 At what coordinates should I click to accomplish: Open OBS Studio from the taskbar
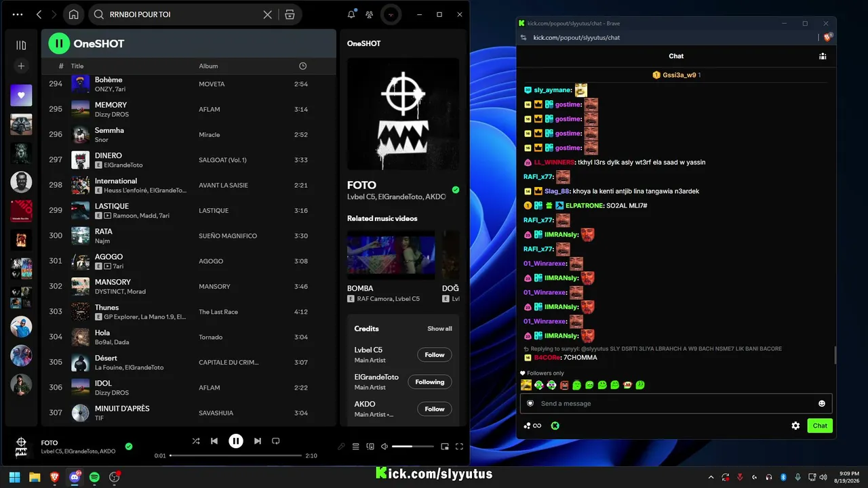coord(115,477)
